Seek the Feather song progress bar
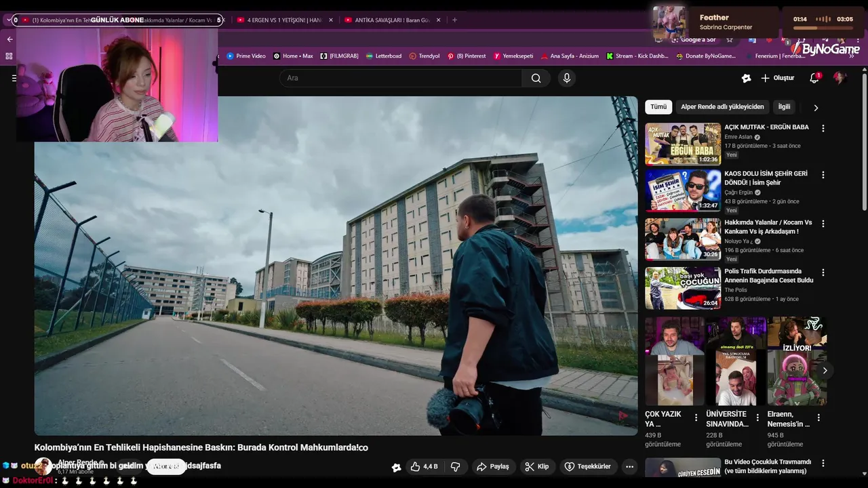868x488 pixels. point(824,28)
